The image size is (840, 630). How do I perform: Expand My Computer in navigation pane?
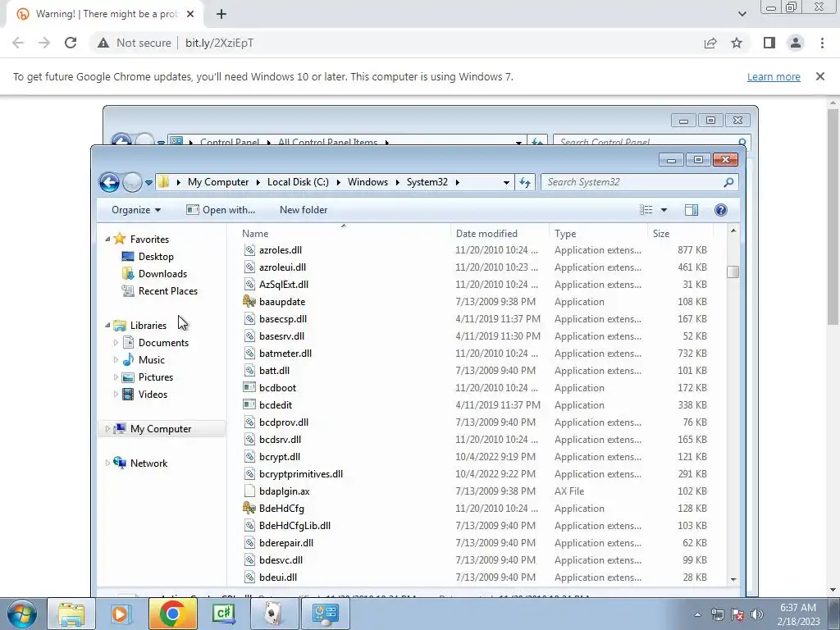pyautogui.click(x=107, y=428)
